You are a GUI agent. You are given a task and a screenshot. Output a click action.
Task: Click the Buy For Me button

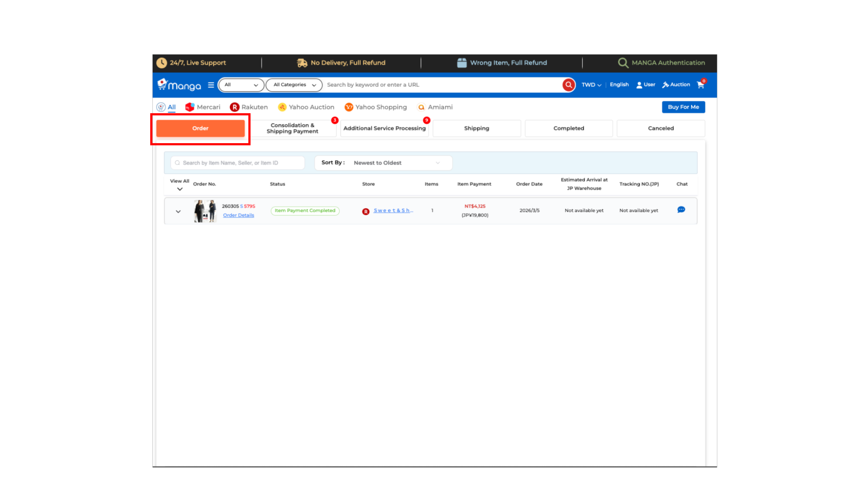click(x=683, y=107)
